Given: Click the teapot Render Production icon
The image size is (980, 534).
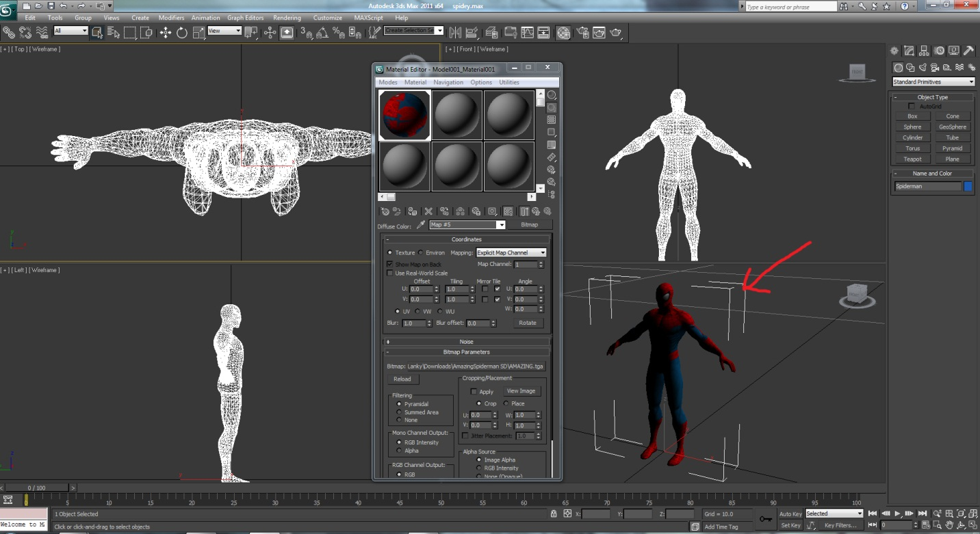Looking at the screenshot, I should [616, 32].
